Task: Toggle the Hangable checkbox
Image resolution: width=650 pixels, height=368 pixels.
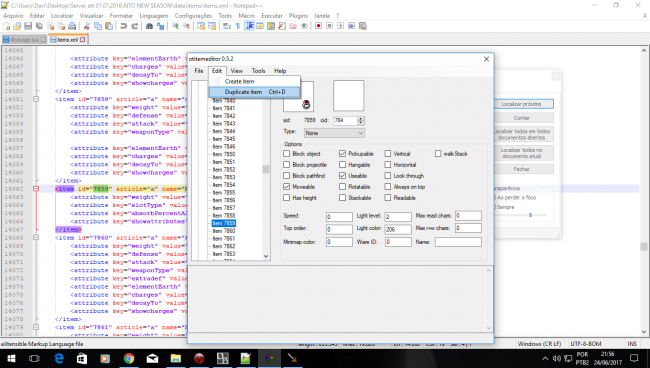Action: (342, 165)
